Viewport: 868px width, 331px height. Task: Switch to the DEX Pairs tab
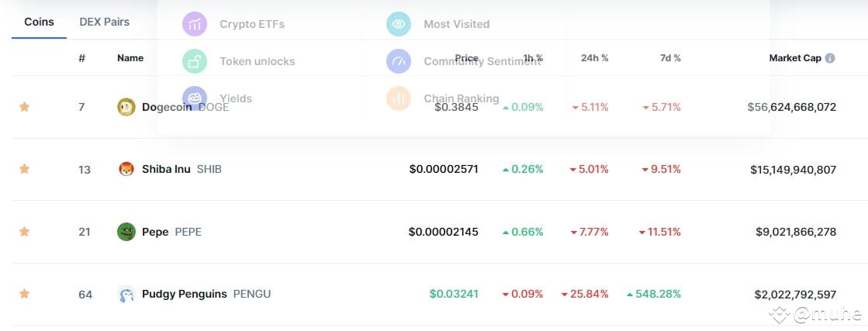tap(104, 22)
